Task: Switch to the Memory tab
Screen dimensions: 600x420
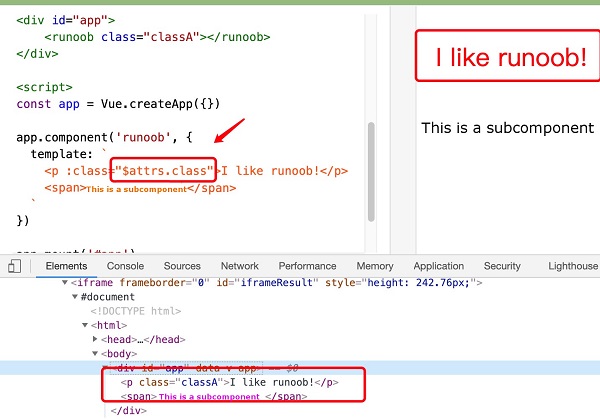Action: (x=375, y=266)
